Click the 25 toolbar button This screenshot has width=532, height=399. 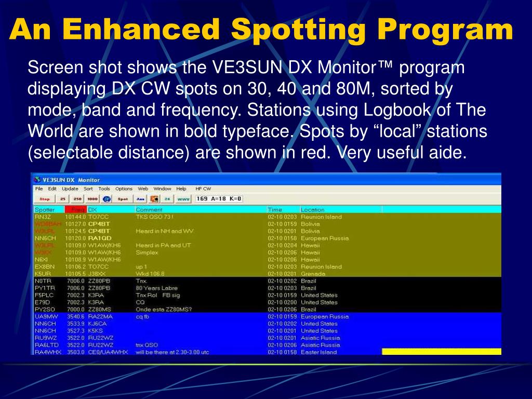(62, 199)
